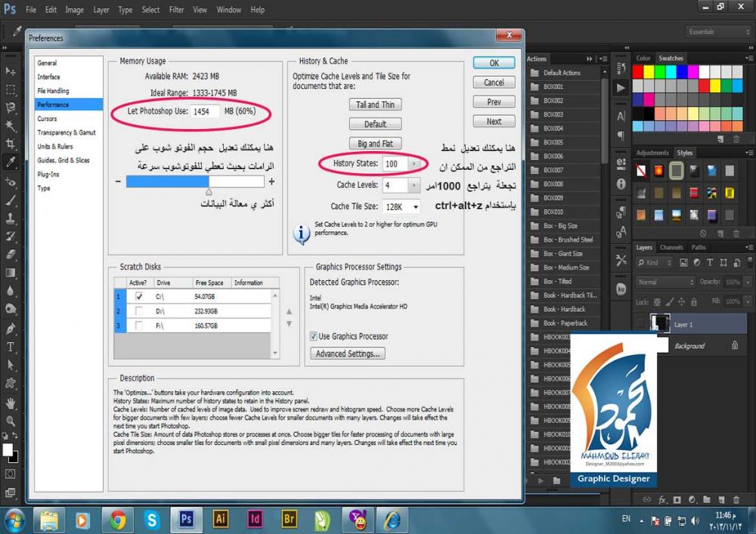Screen dimensions: 756x534
Task: Select the Hand tool
Action: tap(10, 403)
